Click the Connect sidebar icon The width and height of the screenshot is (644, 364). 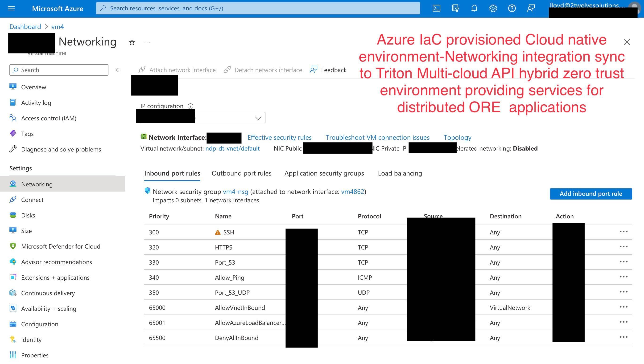(13, 200)
